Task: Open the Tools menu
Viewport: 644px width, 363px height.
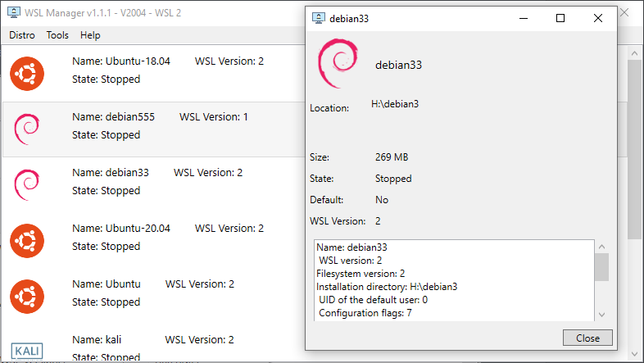Action: [57, 35]
